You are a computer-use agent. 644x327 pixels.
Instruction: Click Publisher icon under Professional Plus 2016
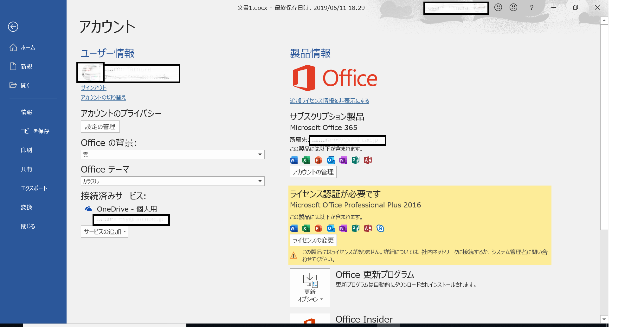pyautogui.click(x=356, y=229)
